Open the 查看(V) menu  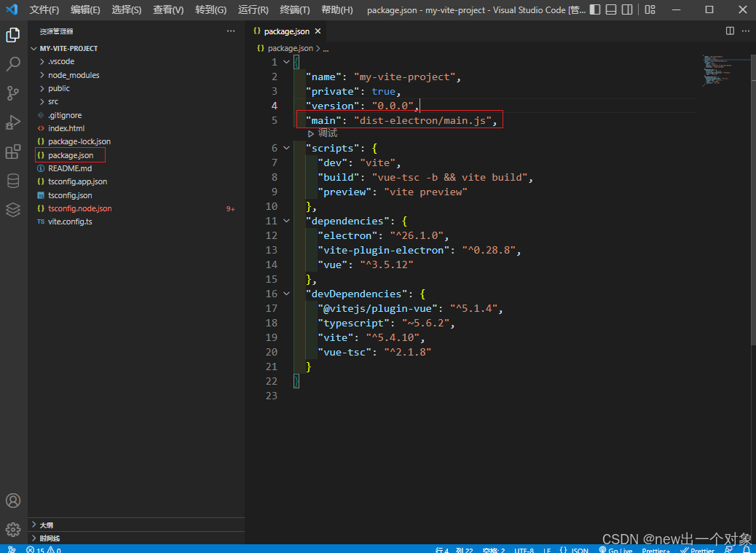[168, 9]
